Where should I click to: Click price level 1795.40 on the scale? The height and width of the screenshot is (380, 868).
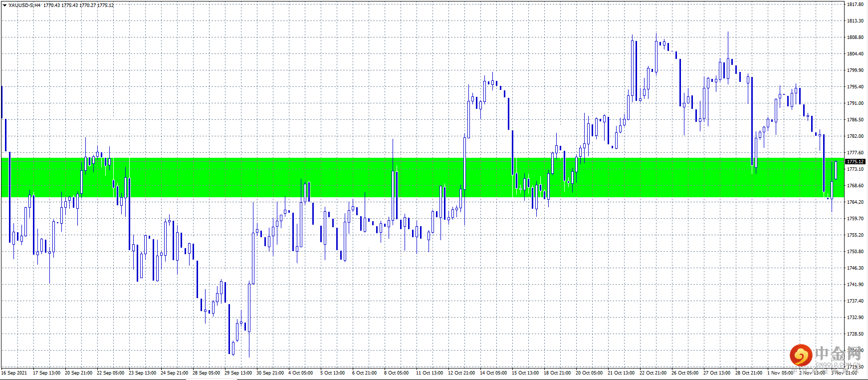(855, 87)
